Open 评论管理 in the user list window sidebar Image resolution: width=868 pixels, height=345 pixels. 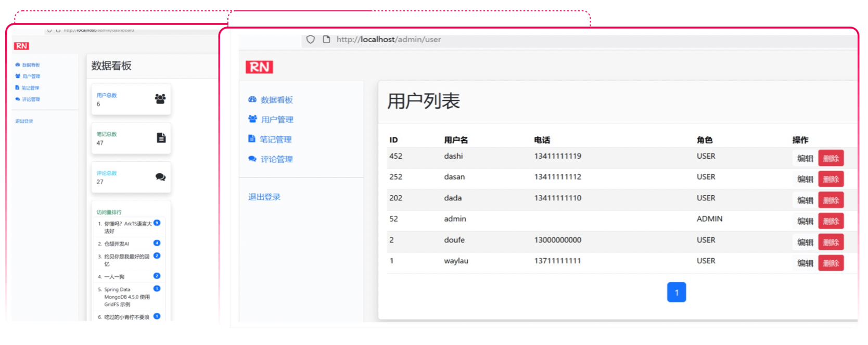(277, 159)
